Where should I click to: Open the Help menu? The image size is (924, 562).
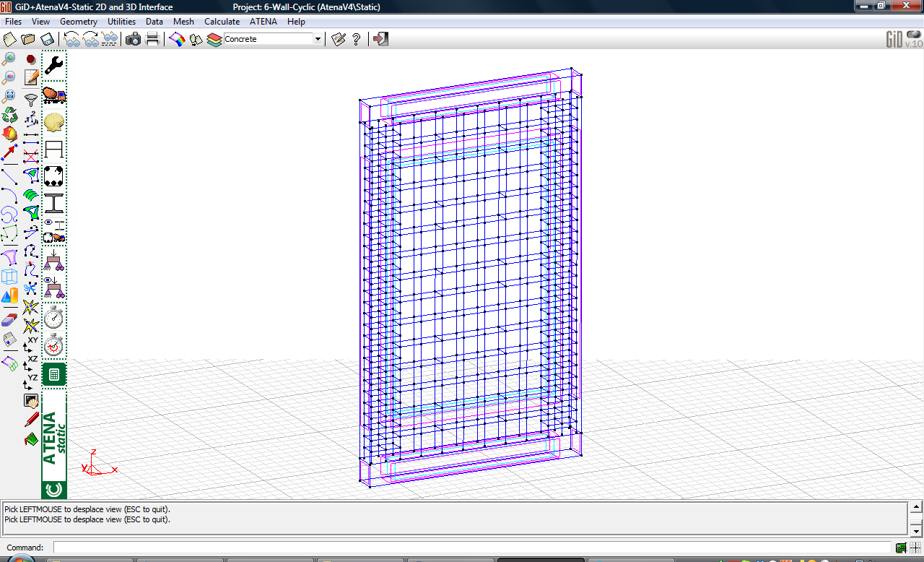(296, 22)
